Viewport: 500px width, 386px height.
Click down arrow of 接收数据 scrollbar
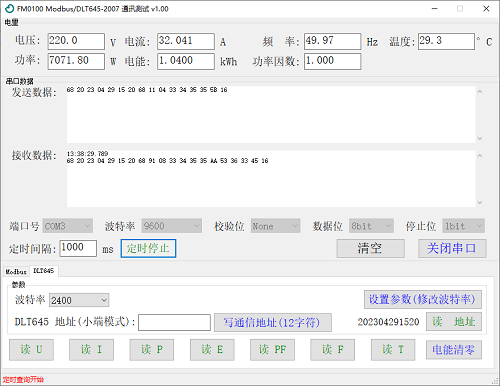480,202
